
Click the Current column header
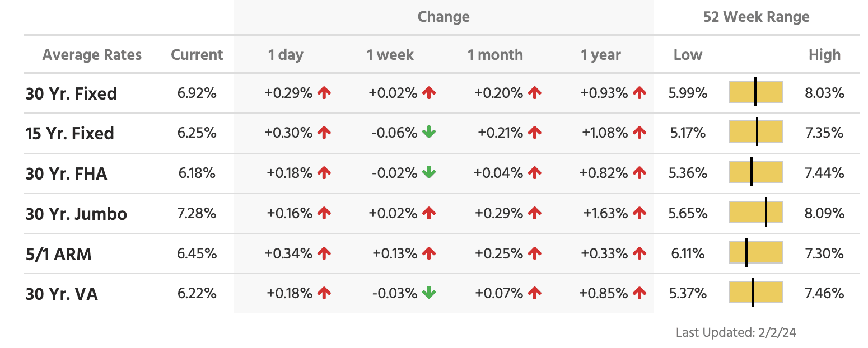(197, 55)
